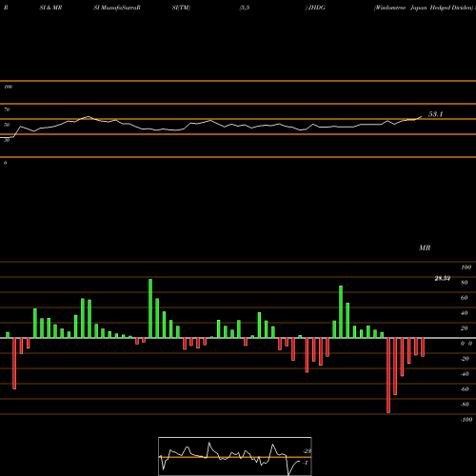The height and width of the screenshot is (476, 476).
Task: Click the tallest green bar in MR histogram
Action: tap(150, 308)
